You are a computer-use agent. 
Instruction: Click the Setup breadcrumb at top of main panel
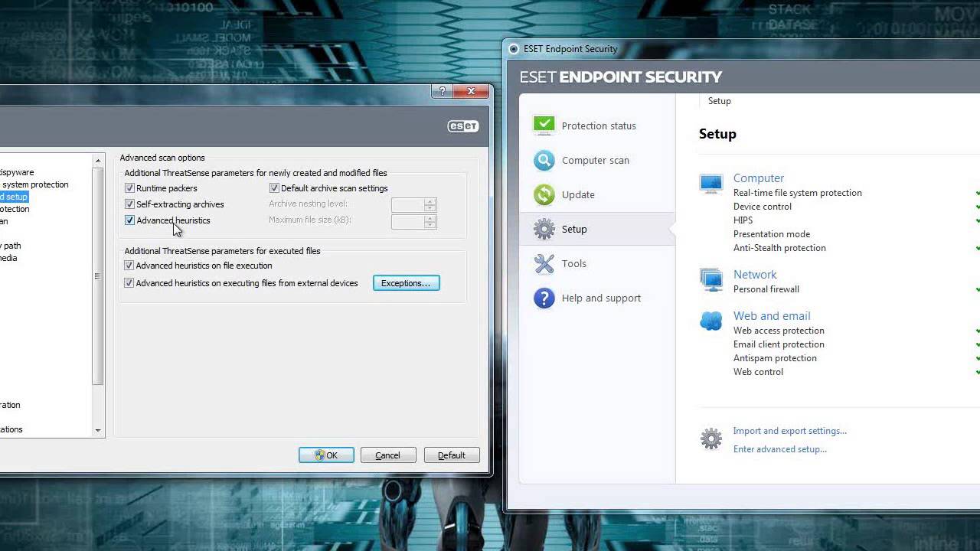[719, 101]
